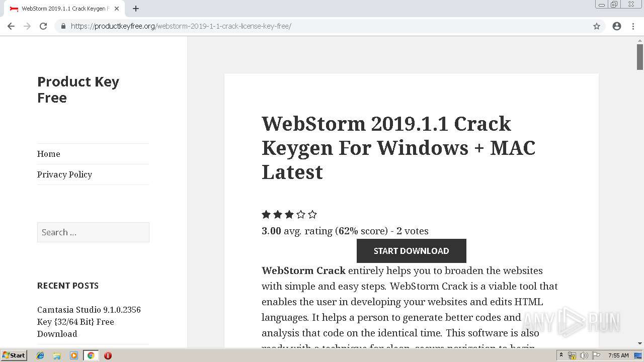Open the Action Center flag icon
The height and width of the screenshot is (362, 644).
click(596, 355)
